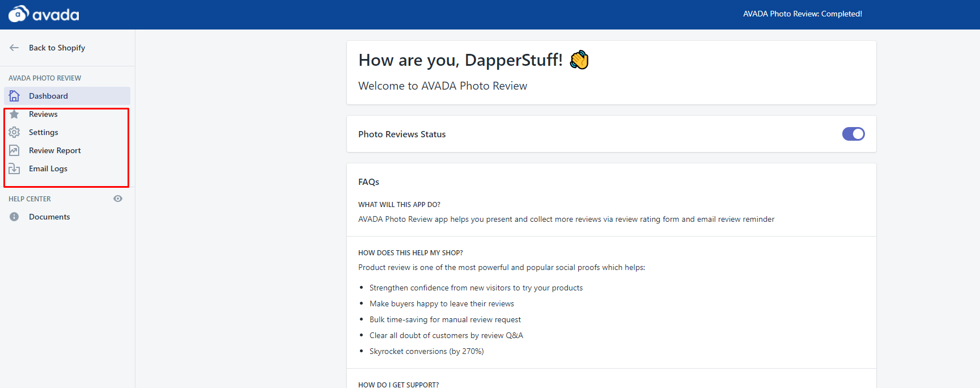Click the HELP CENTER section label
The image size is (980, 388).
point(29,199)
